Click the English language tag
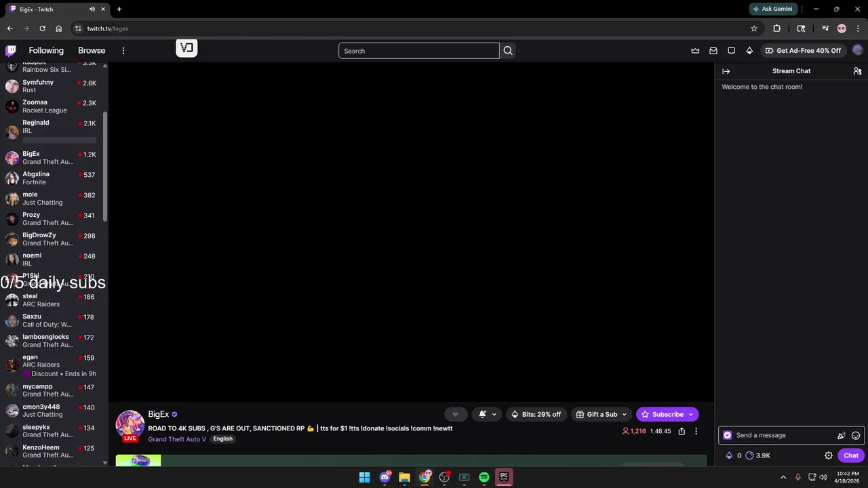Viewport: 868px width, 488px height. 222,439
